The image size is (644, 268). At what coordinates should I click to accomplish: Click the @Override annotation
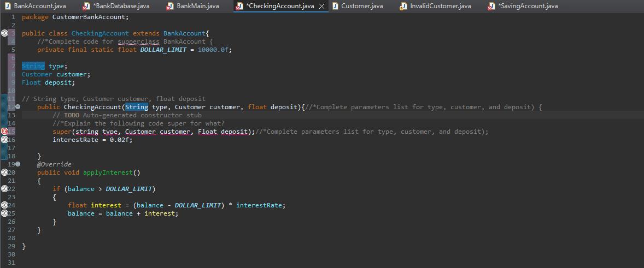coord(54,164)
